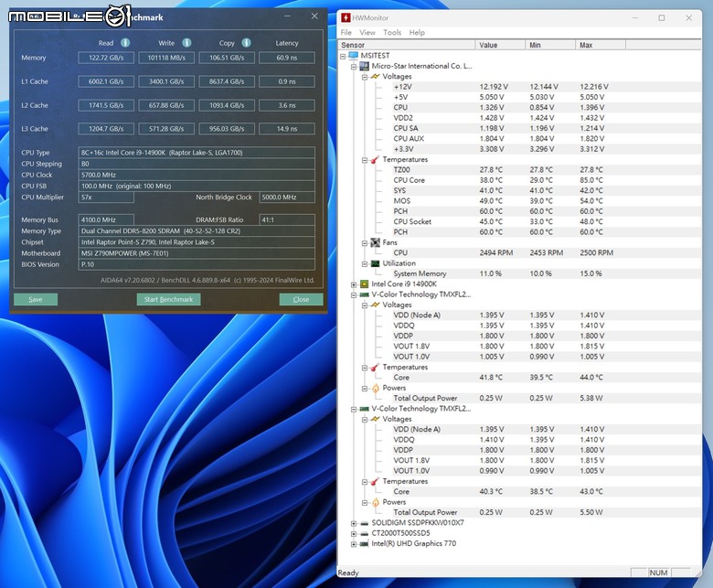Screen dimensions: 713x588
Task: Open the Tools menu in HWMonitor
Action: [x=392, y=32]
